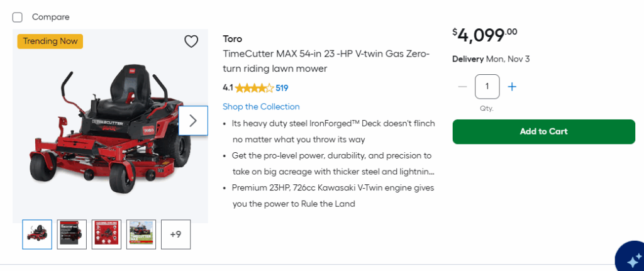Select the fourth lawn scene thumbnail
The image size is (644, 271).
click(141, 234)
